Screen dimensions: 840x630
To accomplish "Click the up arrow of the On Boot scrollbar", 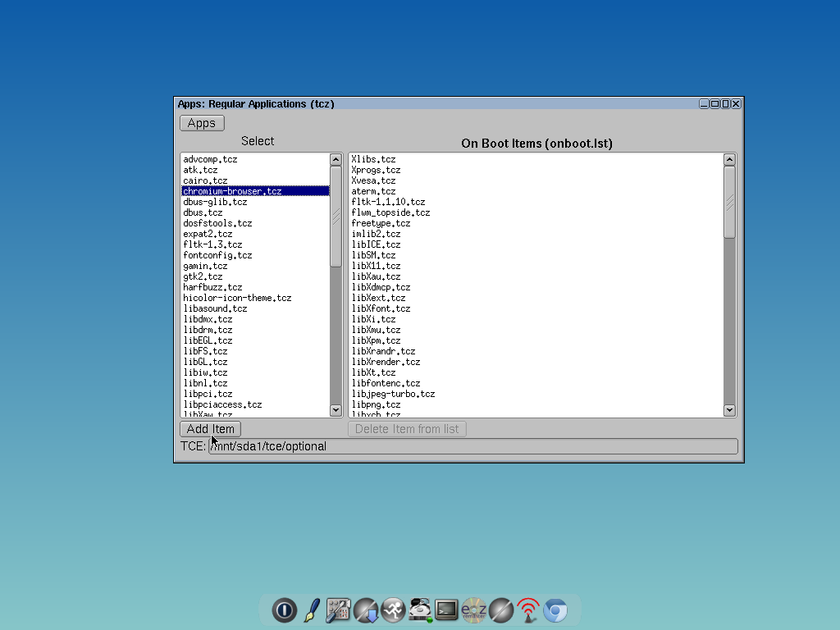I will click(x=729, y=159).
